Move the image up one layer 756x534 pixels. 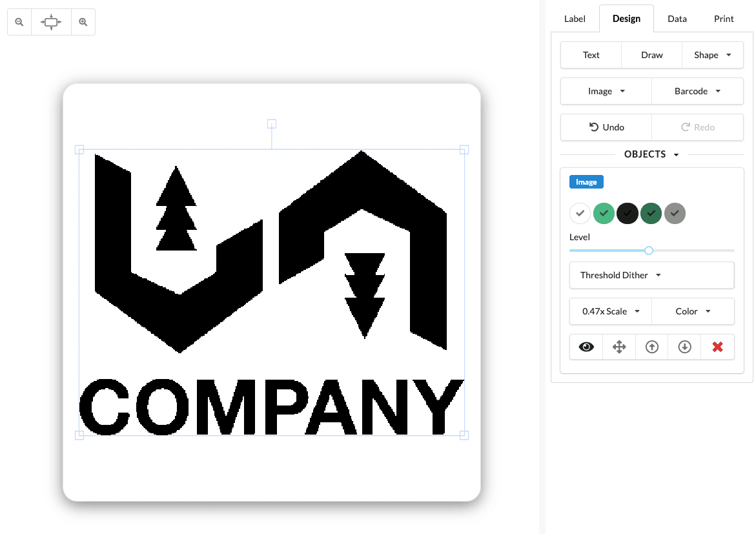click(x=651, y=347)
